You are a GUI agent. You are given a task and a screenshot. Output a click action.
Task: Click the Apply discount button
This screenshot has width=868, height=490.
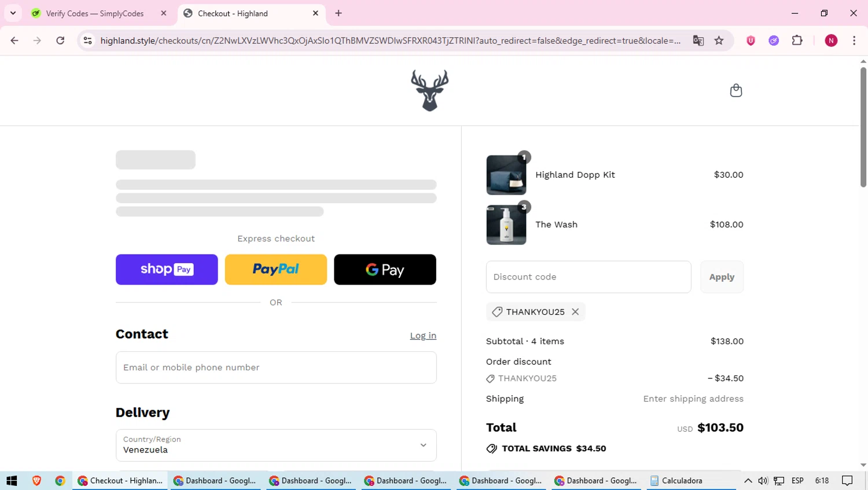722,277
